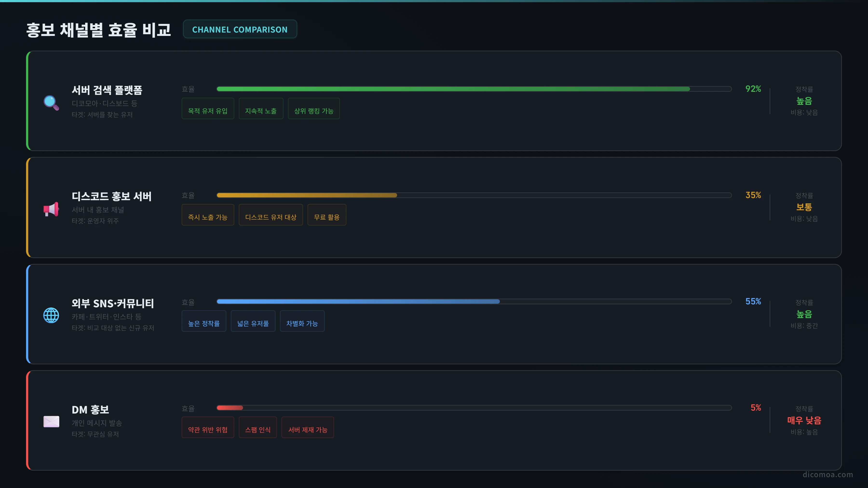Image resolution: width=868 pixels, height=488 pixels.
Task: Select the 차별화 가능 tag
Action: click(x=302, y=321)
